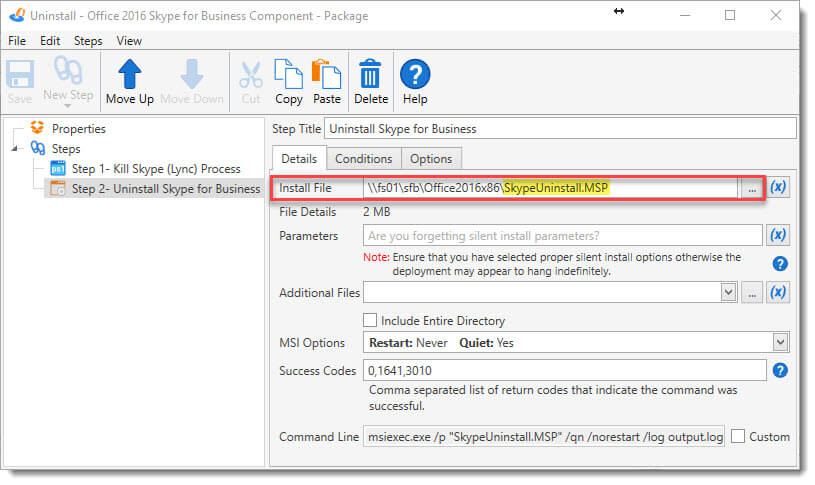The image size is (815, 485).
Task: Browse for Additional Files with the ellipsis button
Action: [x=752, y=292]
